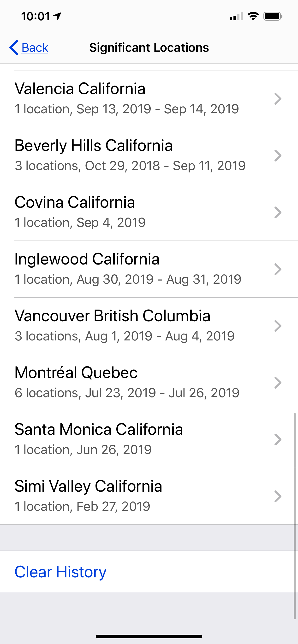Viewport: 298px width, 644px height.
Task: Expand Valencia California chevron
Action: (278, 99)
